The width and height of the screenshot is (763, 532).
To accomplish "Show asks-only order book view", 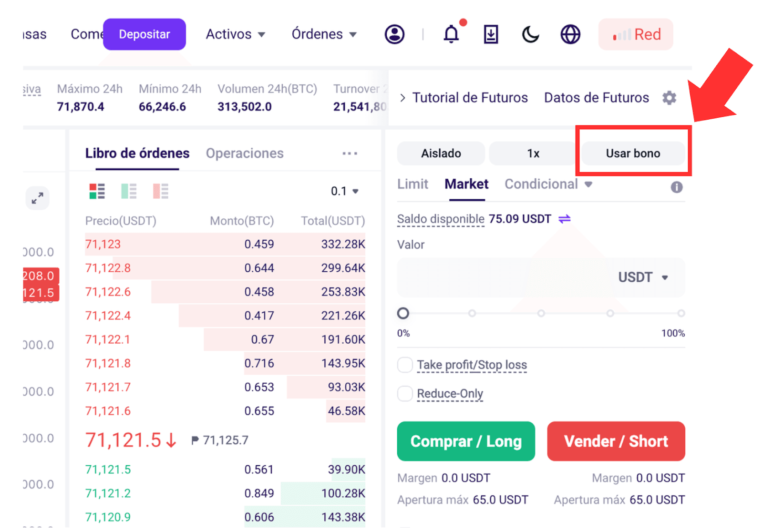I will (x=161, y=191).
